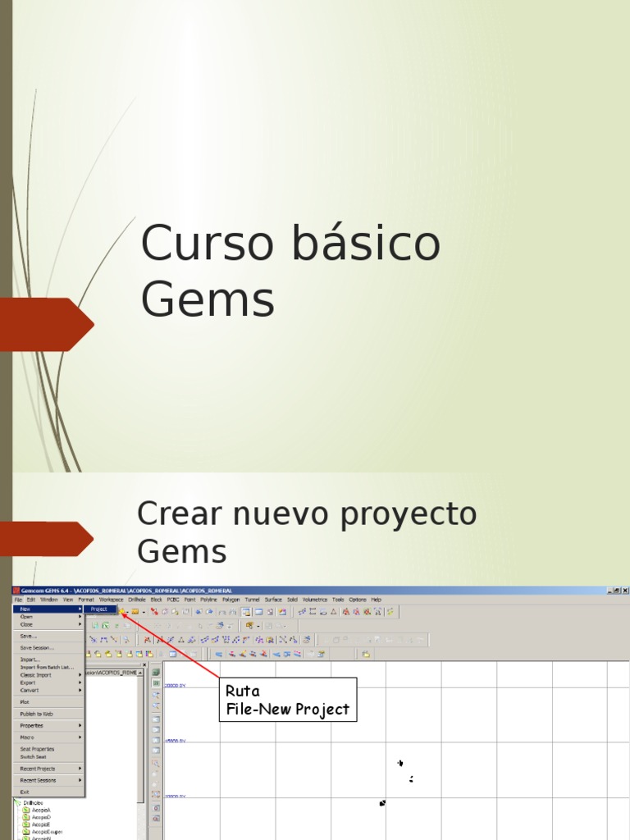Expand the Recent Projects submenu
The height and width of the screenshot is (840, 630).
pyautogui.click(x=48, y=769)
